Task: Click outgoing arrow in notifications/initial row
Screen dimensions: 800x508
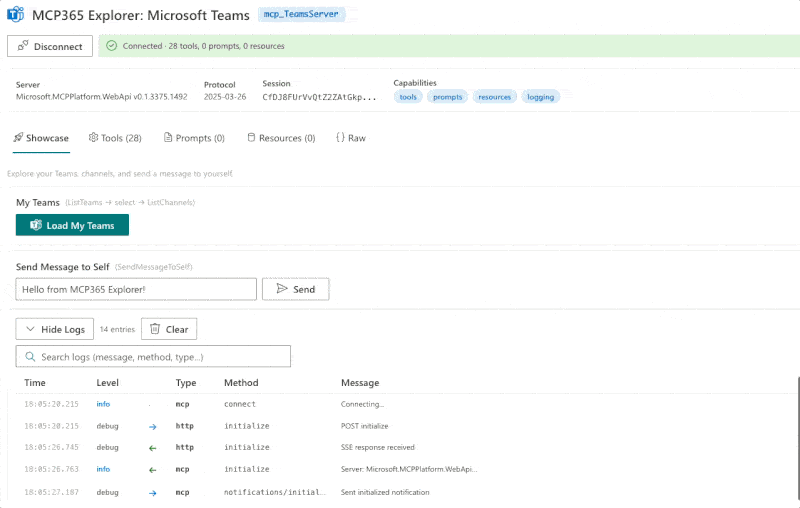Action: coord(153,493)
